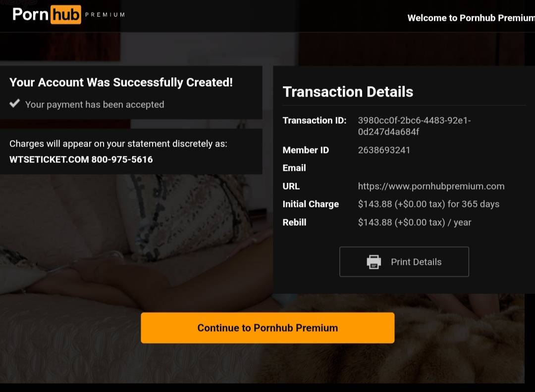Click the Your payment has been accepted text
This screenshot has width=535, height=392.
pyautogui.click(x=95, y=104)
